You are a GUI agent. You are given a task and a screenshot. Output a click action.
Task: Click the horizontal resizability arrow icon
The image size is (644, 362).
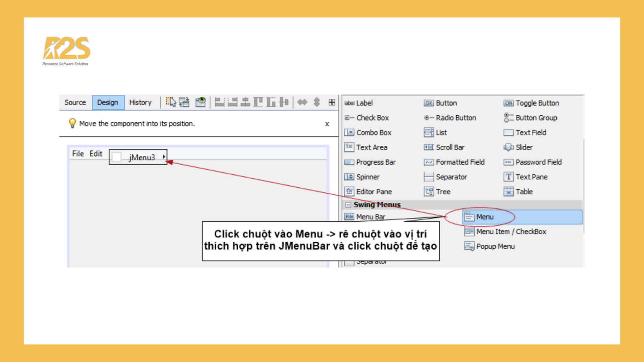point(302,102)
